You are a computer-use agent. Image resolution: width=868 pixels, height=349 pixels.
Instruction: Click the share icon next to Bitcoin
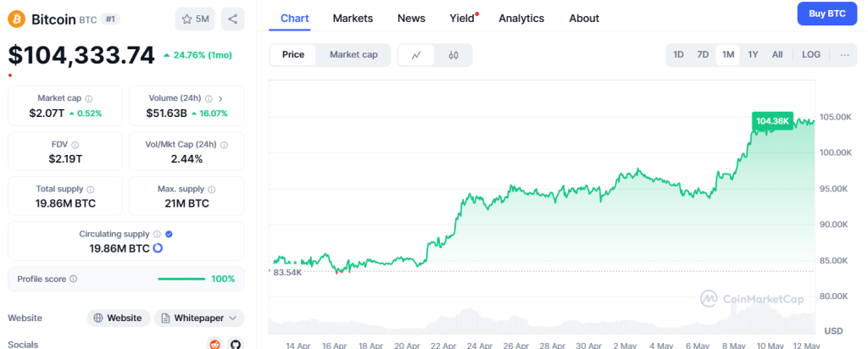[x=233, y=18]
